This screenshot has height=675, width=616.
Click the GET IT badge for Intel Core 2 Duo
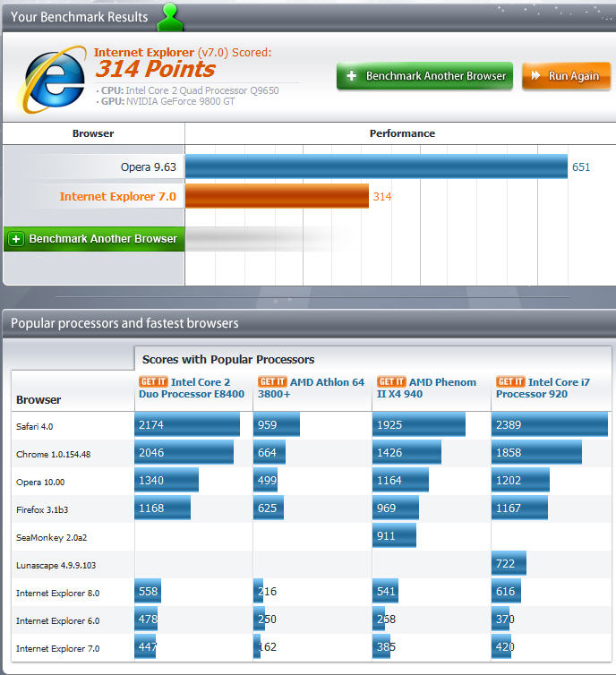[x=153, y=382]
